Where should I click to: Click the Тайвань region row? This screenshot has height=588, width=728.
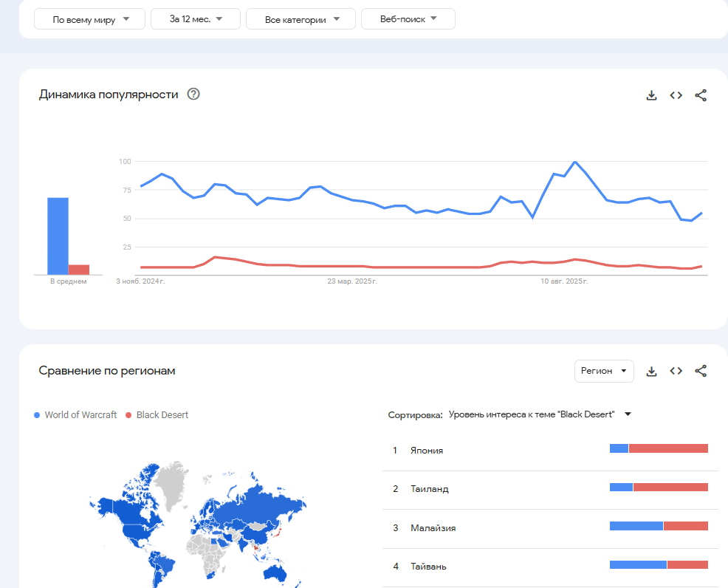click(428, 567)
